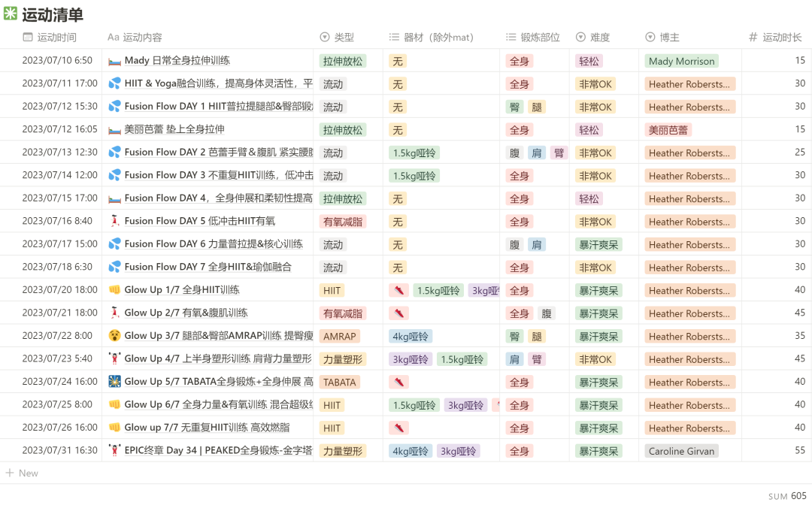Click the 拉伸放松 tag on the Mady row
Screen dimensions: 812x505
(x=343, y=61)
